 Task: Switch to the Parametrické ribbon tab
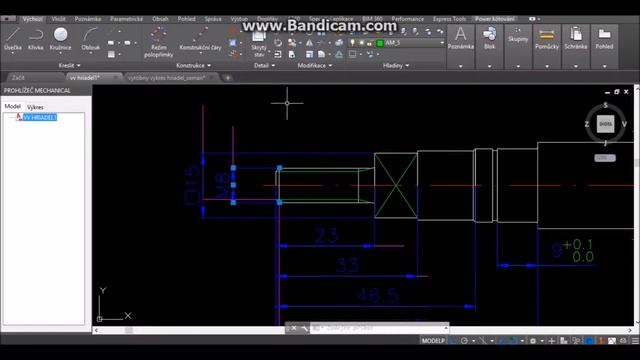tap(127, 19)
